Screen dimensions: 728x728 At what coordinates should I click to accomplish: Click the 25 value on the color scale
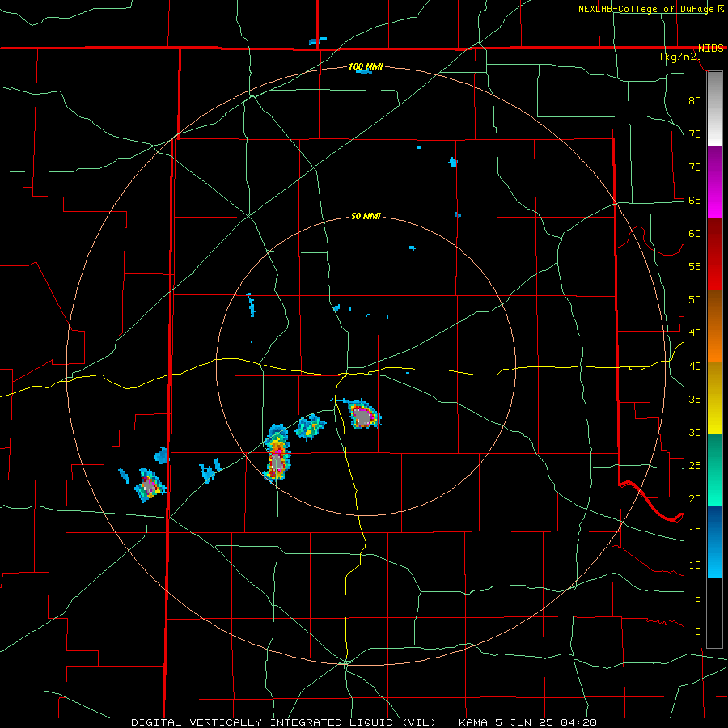[695, 466]
